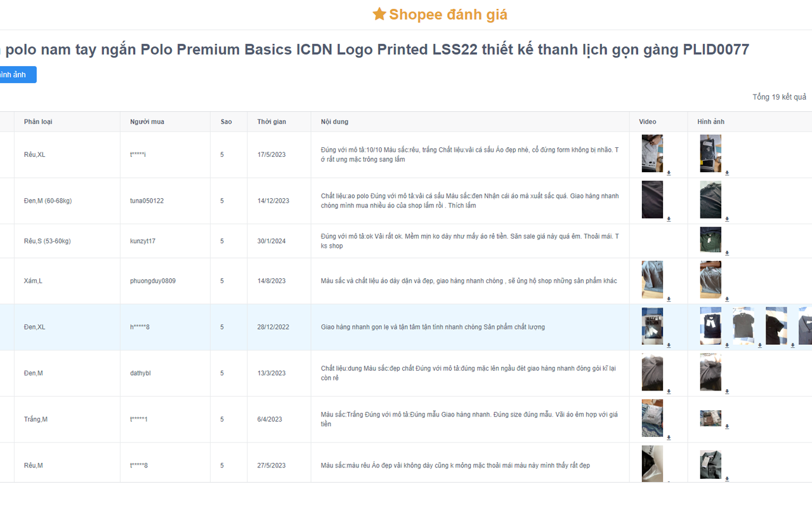This screenshot has height=508, width=812.
Task: Download the image from the 6/4/2023 review
Action: pyautogui.click(x=727, y=427)
